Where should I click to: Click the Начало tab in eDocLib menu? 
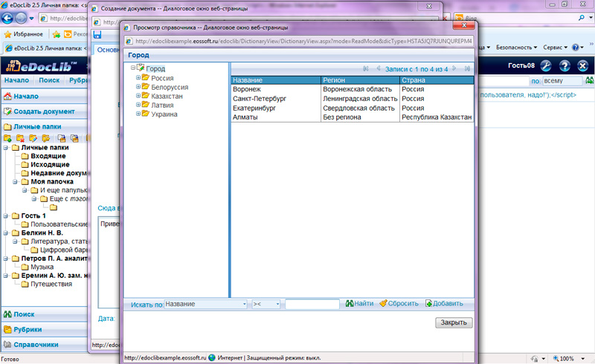click(x=16, y=80)
